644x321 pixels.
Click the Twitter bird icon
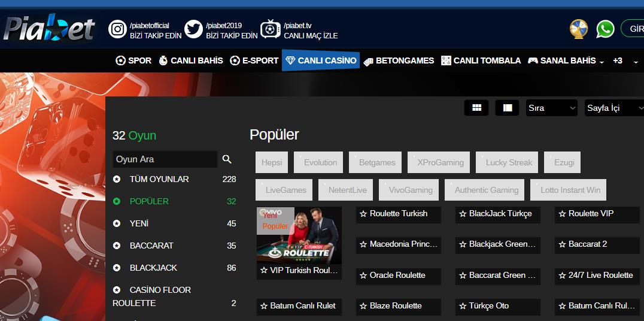tap(193, 29)
